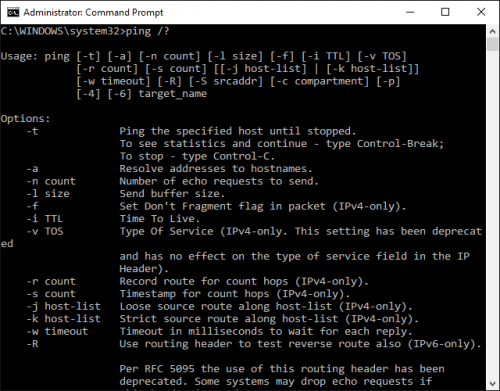Close the Administrator Command Prompt window
The image size is (500, 391).
pos(481,12)
